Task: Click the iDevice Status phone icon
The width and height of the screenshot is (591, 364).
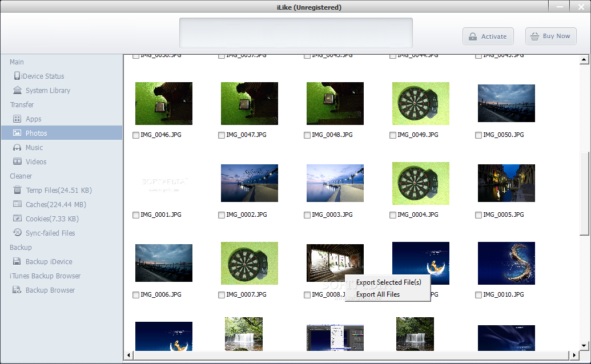Action: 17,76
